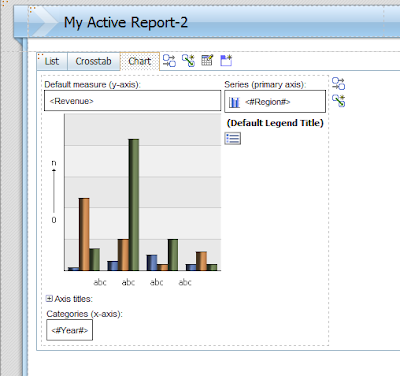Screen dimensions: 400x376
Task: Open the edit table definition icon
Action: [x=207, y=60]
